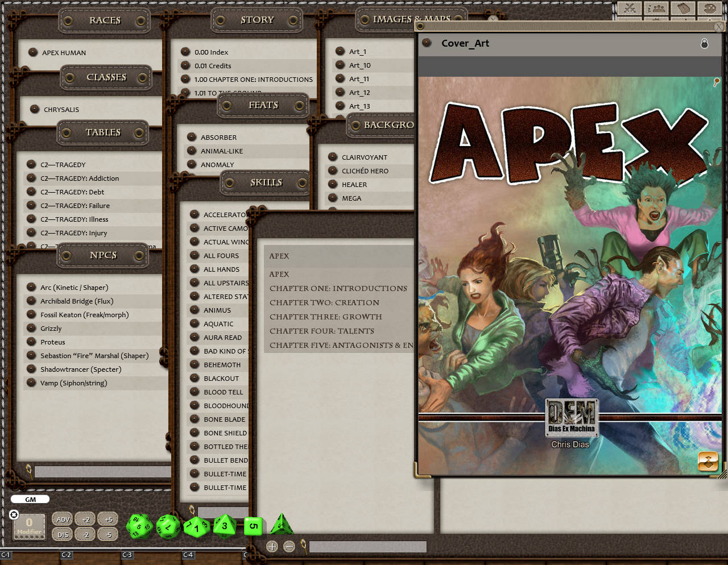This screenshot has width=728, height=565.
Task: Toggle the DIS disadvantage button
Action: click(x=61, y=534)
